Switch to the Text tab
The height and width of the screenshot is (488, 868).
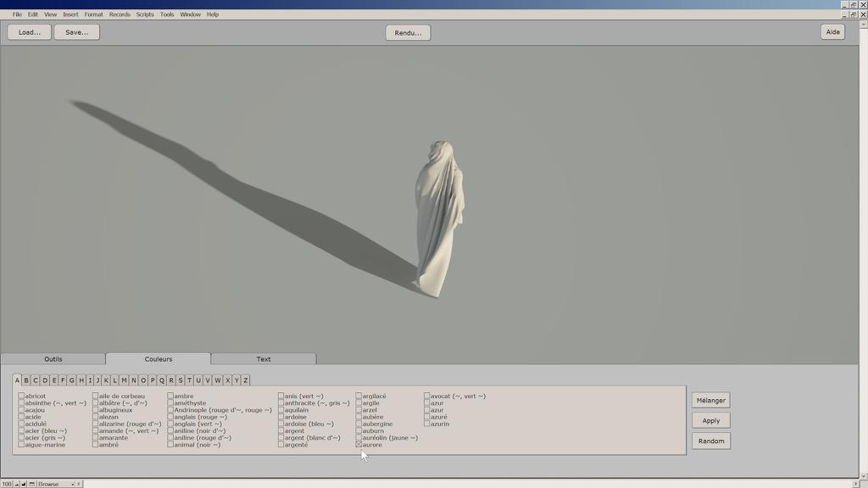click(x=264, y=359)
